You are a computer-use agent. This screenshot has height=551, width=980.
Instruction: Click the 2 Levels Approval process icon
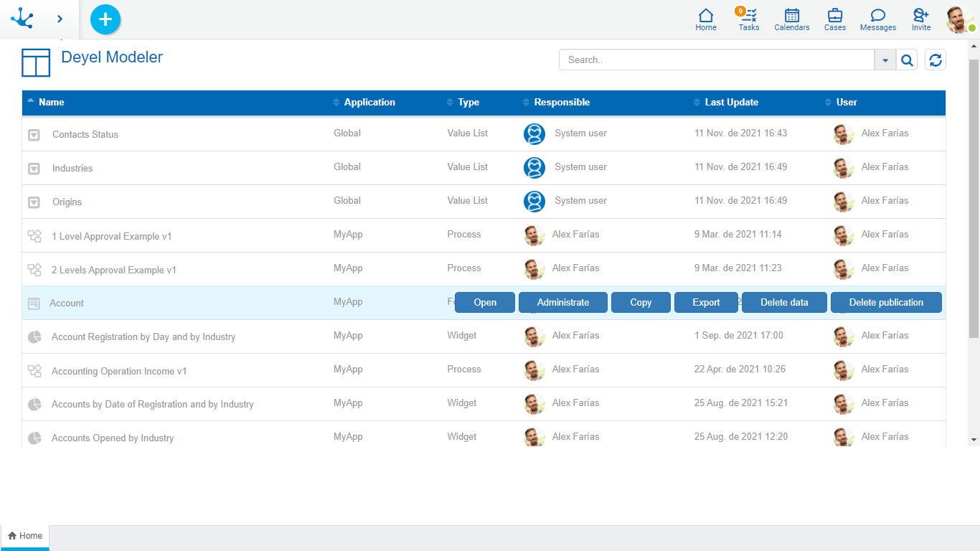[x=34, y=270]
